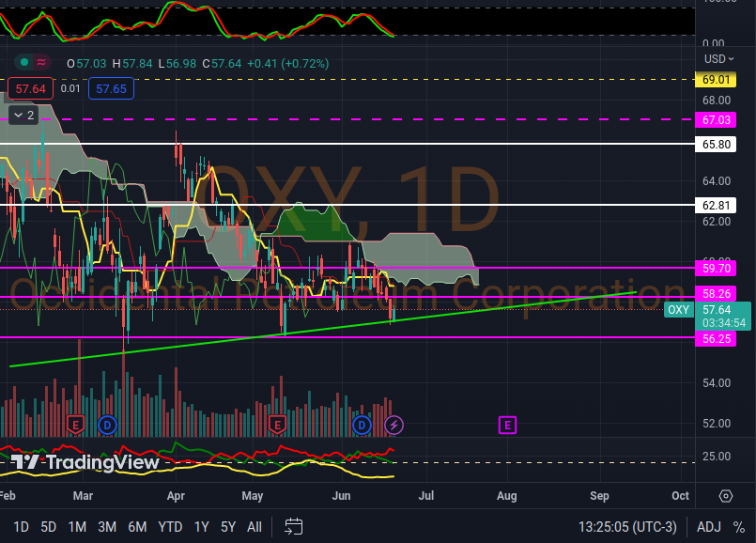Click the 0.01 spread value
This screenshot has width=756, height=543.
pos(70,88)
